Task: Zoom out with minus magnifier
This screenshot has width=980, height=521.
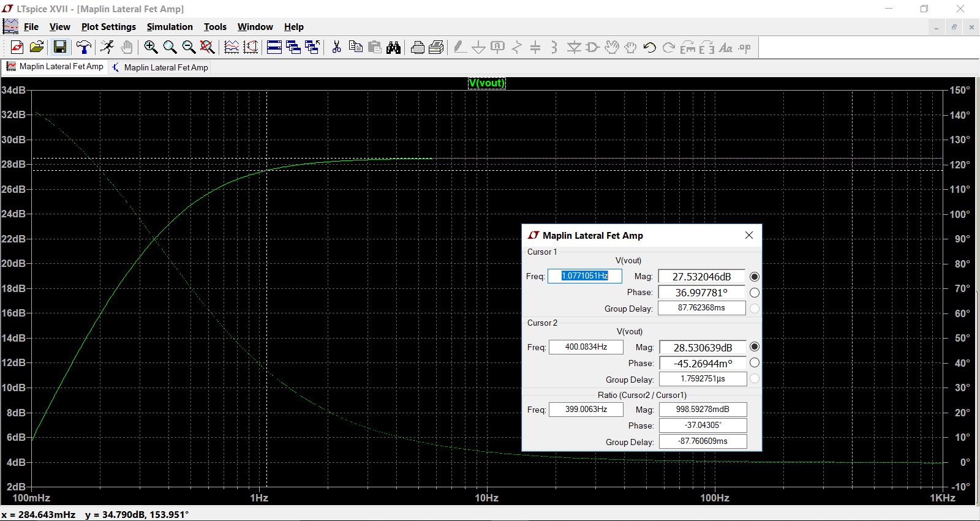Action: click(189, 47)
